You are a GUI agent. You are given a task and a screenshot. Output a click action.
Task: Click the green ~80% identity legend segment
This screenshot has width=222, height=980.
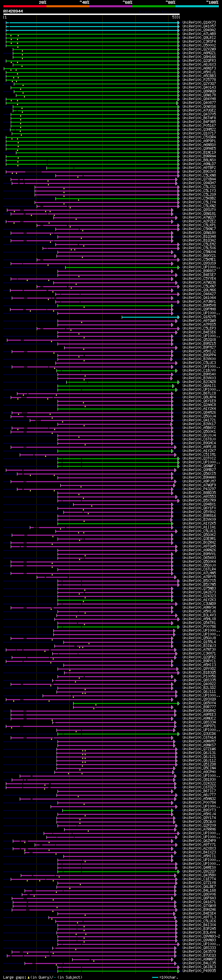(x=154, y=6)
